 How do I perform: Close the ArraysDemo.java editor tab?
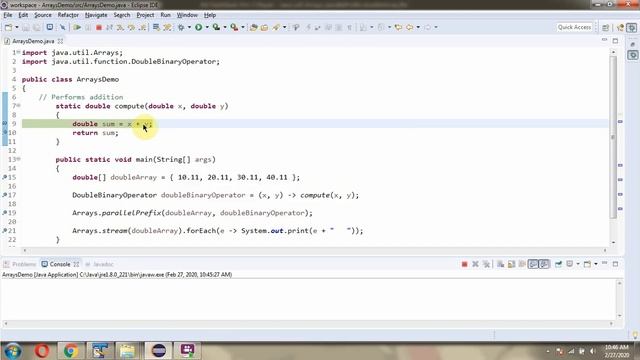coord(60,41)
